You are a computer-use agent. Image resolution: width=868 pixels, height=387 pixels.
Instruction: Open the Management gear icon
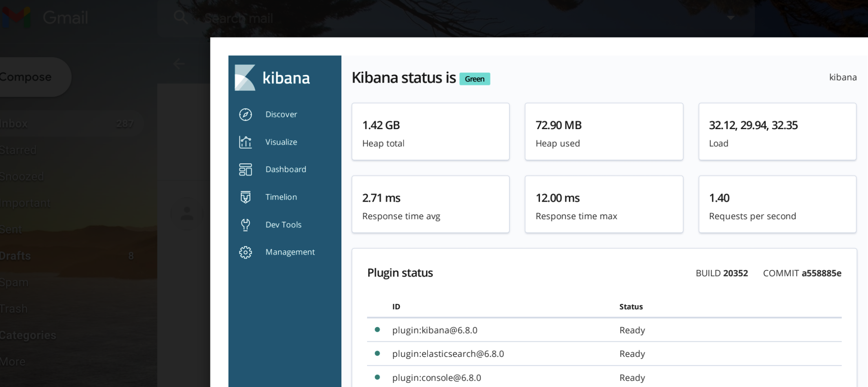245,252
